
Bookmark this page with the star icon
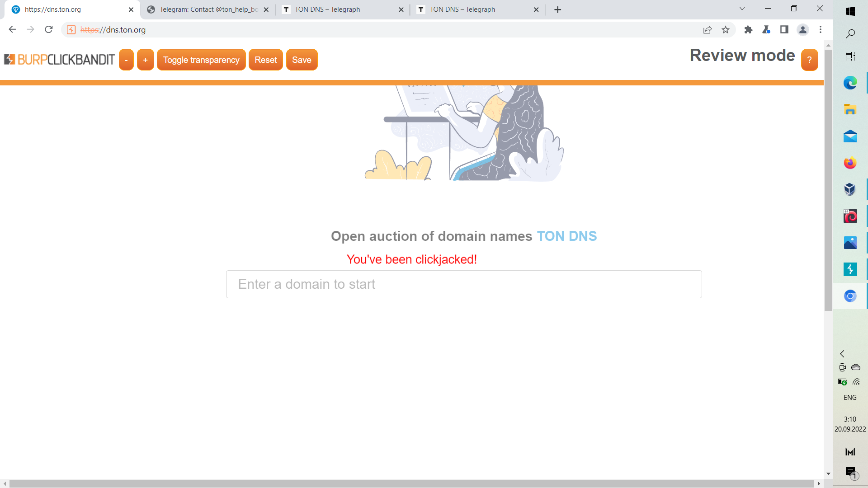pos(726,30)
